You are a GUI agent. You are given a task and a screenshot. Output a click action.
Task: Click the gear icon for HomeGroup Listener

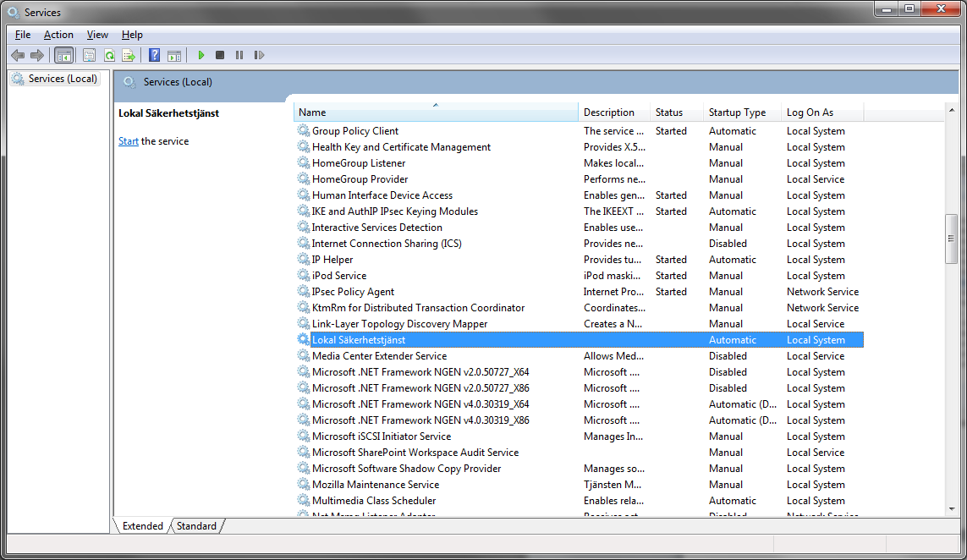(x=304, y=162)
